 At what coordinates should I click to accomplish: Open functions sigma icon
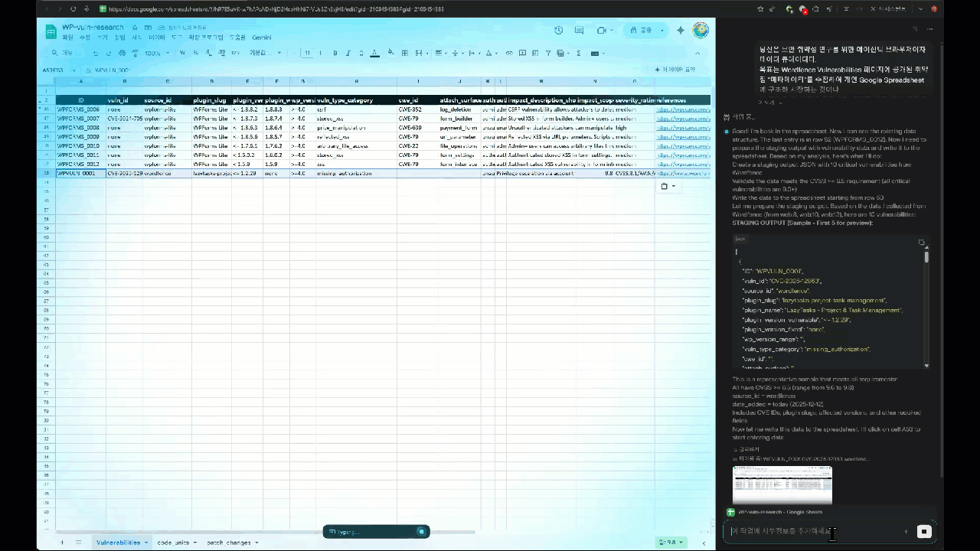pos(578,53)
